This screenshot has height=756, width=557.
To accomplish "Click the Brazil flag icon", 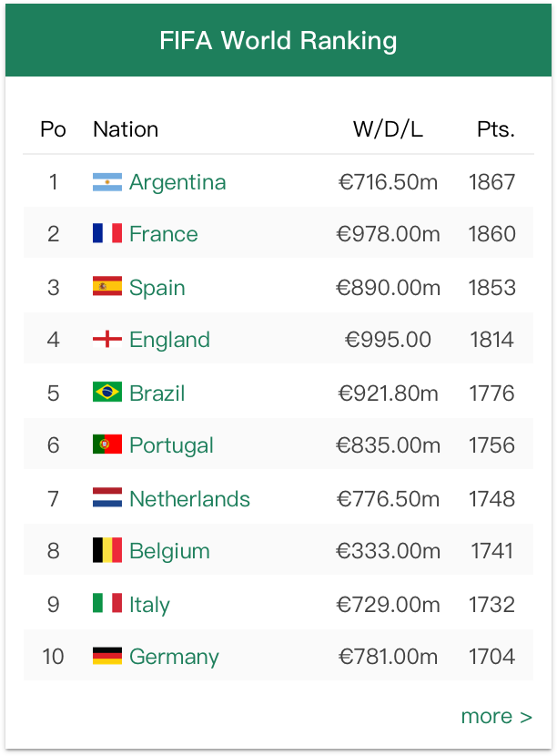I will pyautogui.click(x=106, y=392).
